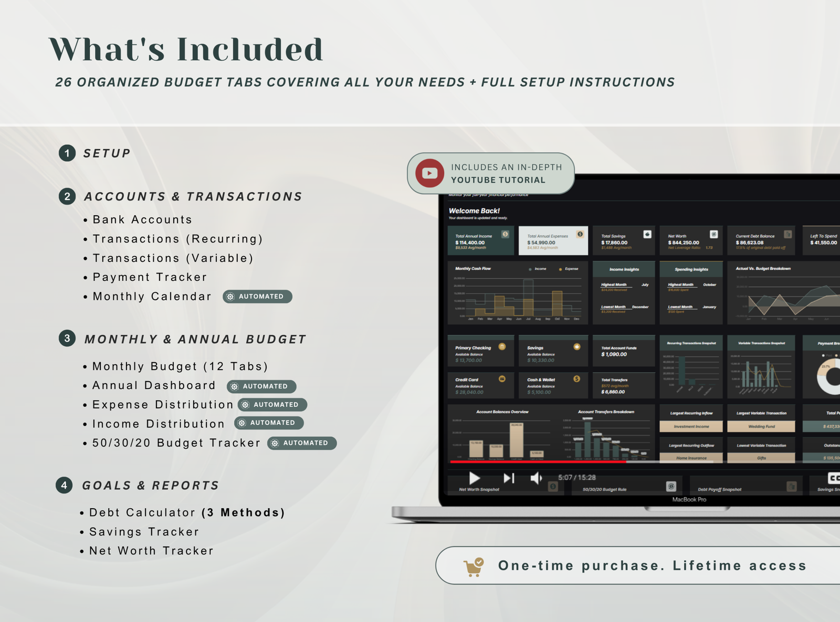
Task: Open the Total Annual Expenses card
Action: (x=553, y=240)
